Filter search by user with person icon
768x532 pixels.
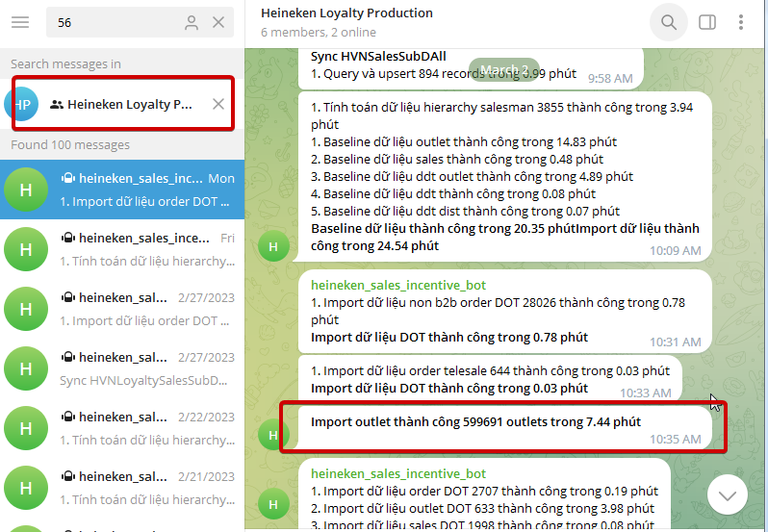[x=192, y=22]
